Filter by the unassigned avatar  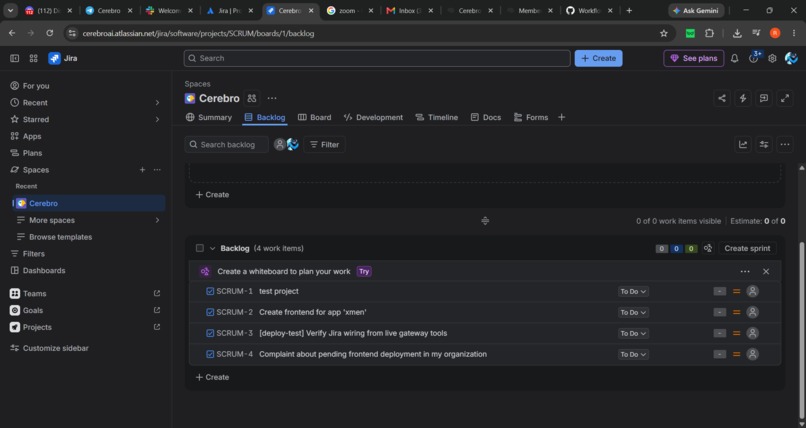[x=280, y=144]
